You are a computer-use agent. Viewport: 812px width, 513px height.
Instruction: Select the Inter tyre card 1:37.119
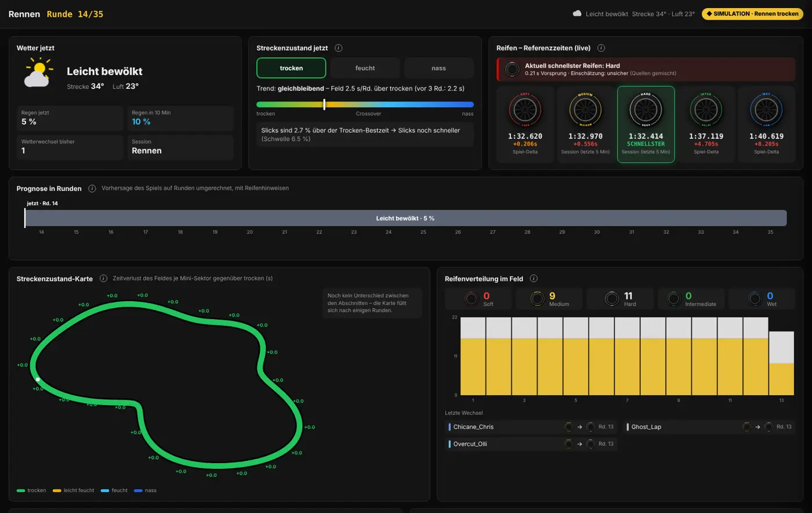point(706,124)
